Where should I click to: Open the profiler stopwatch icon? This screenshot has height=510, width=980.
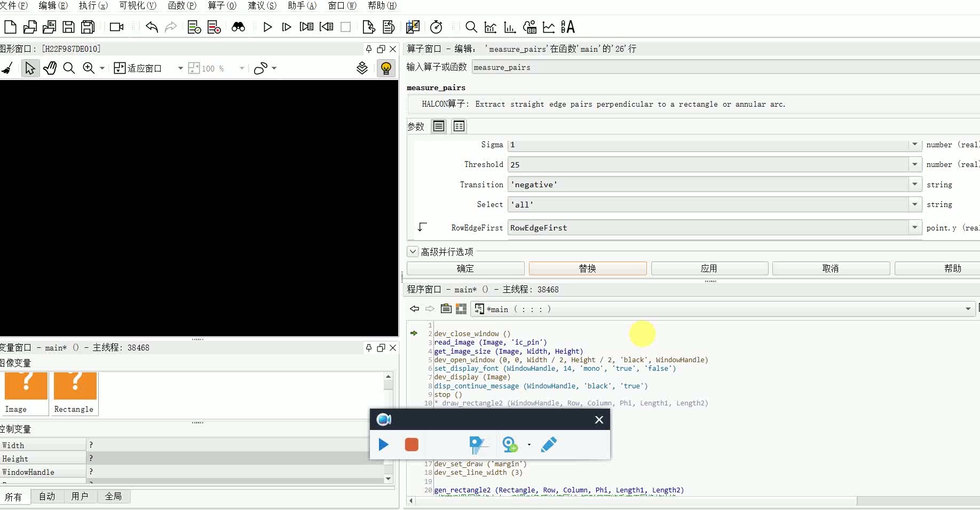(x=436, y=27)
